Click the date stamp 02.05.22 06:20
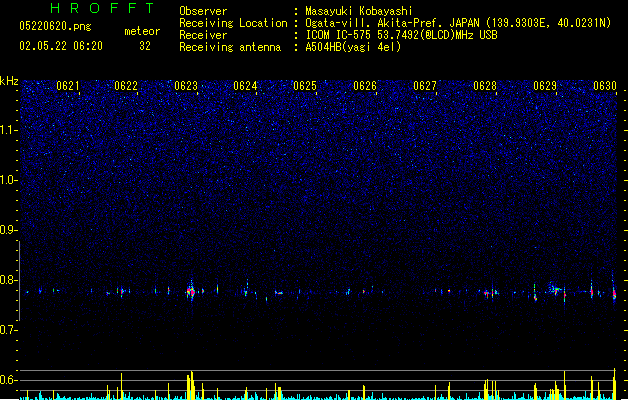Viewport: 629px width, 400px height. 61,46
